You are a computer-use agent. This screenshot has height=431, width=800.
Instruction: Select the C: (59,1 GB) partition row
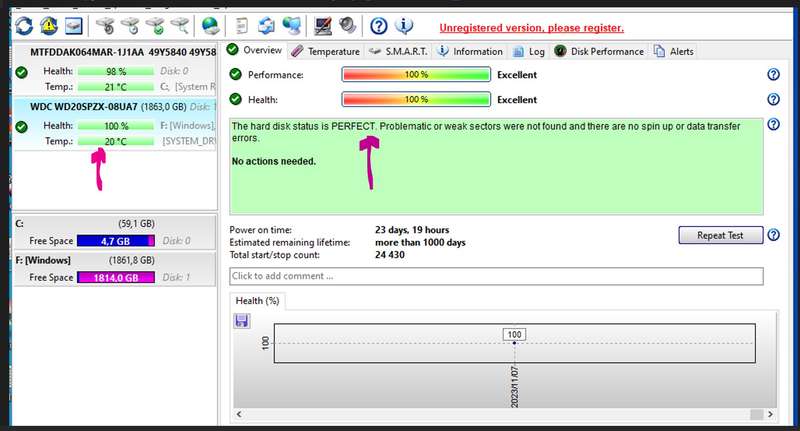click(115, 233)
